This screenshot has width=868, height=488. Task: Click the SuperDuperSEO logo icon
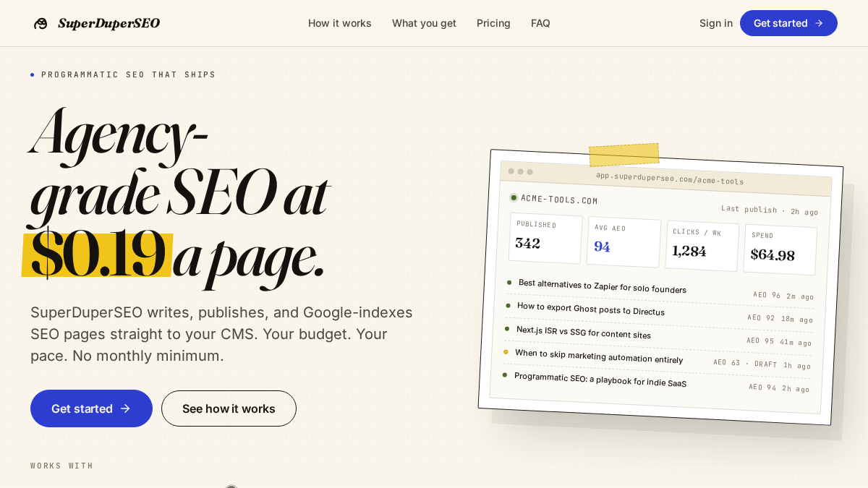click(x=41, y=23)
